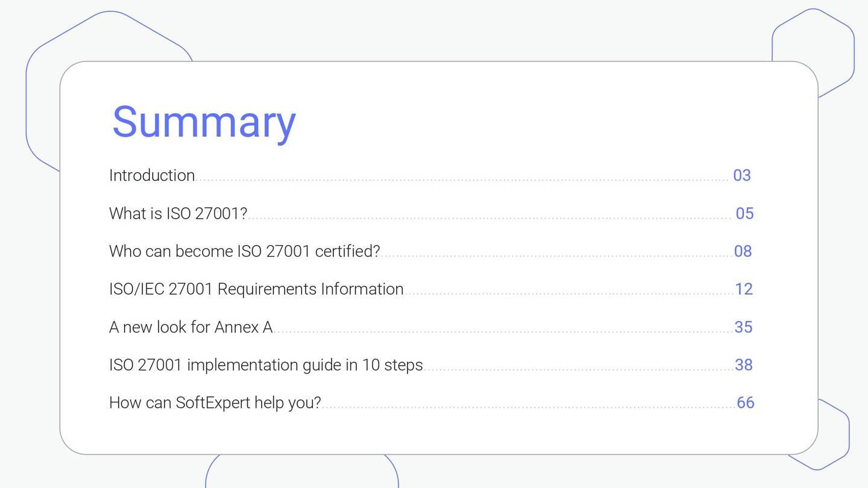Open "How can SoftExpert help you?" section
This screenshot has width=868, height=488.
pos(215,402)
